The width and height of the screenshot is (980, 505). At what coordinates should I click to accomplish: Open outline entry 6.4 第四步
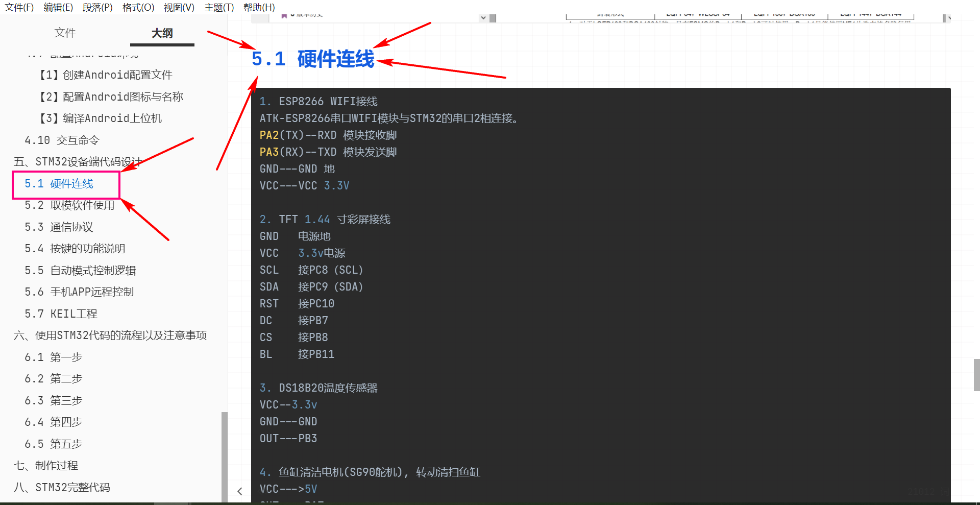pos(54,422)
